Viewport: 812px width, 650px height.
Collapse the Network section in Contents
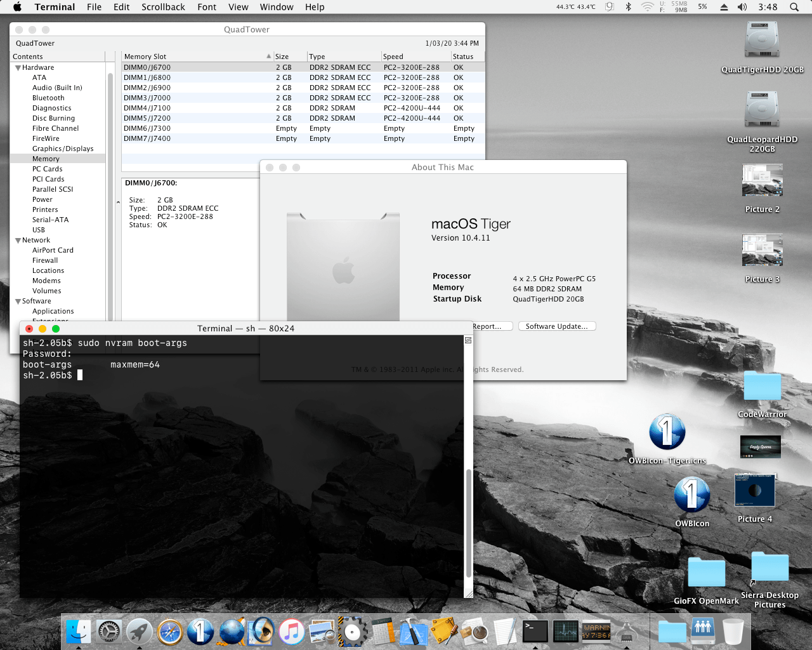(x=18, y=241)
